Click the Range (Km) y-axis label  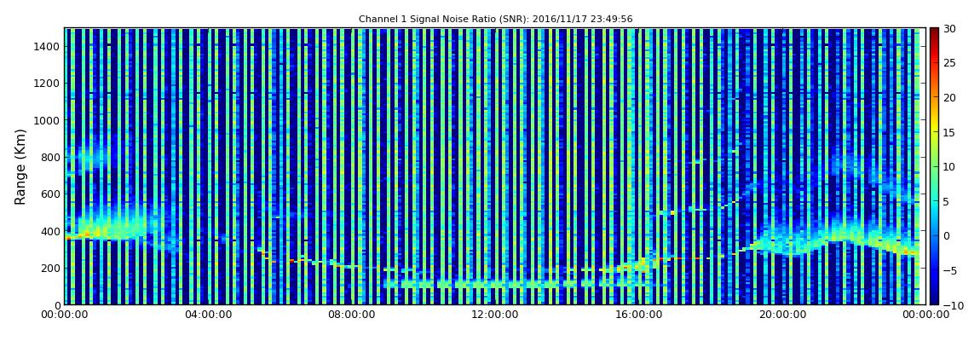(20, 166)
